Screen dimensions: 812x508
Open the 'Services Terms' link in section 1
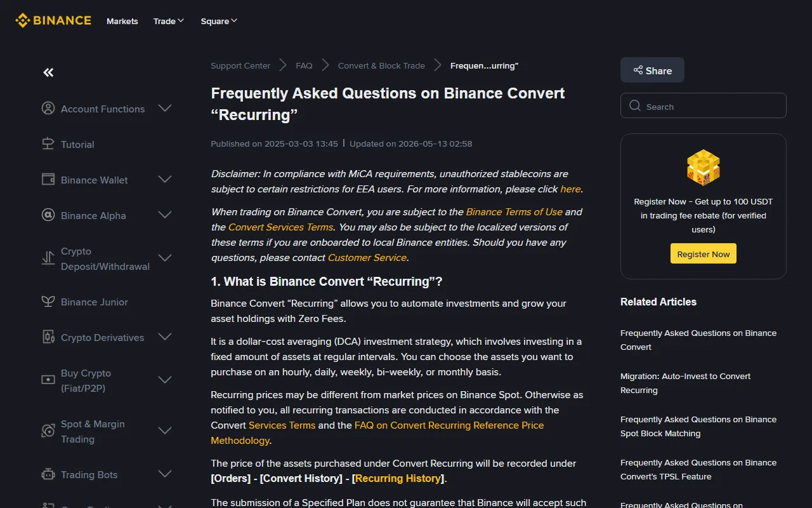point(282,425)
